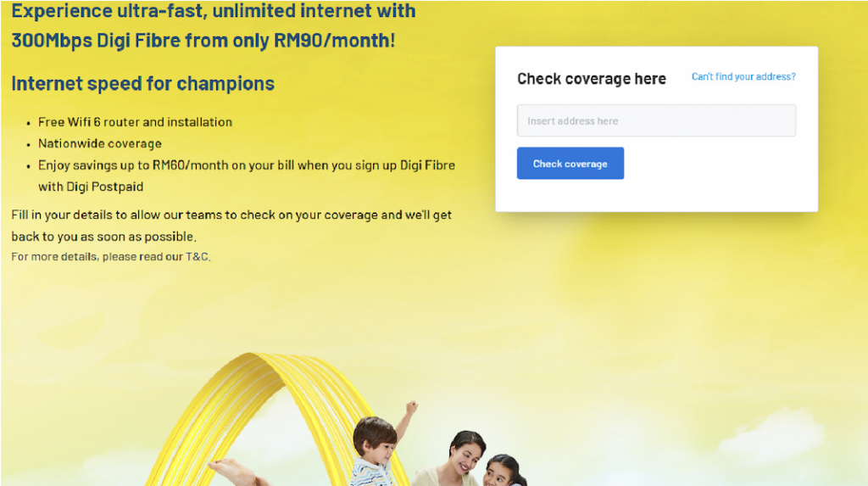868x486 pixels.
Task: Open the "Can't find your address?" link
Action: 743,76
